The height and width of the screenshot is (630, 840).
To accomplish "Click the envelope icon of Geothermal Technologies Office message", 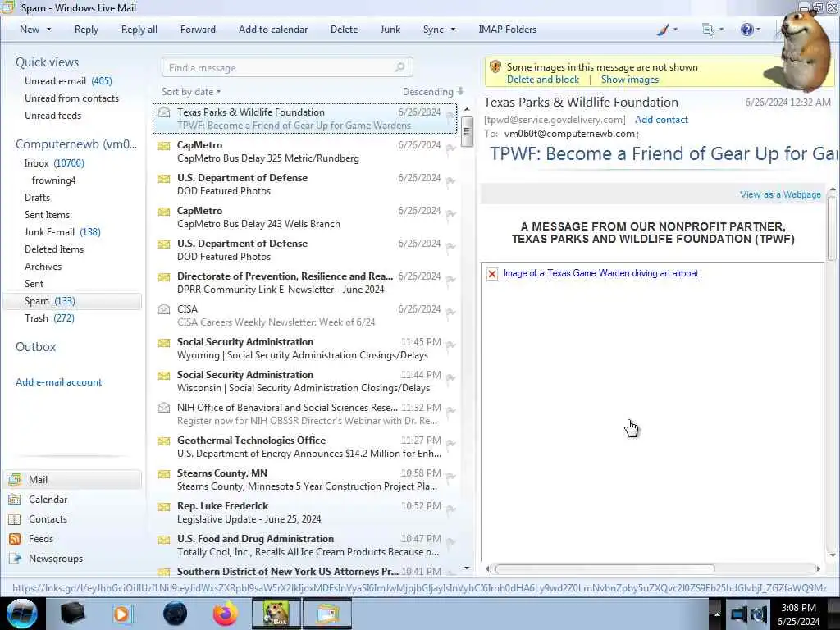I will click(x=164, y=441).
